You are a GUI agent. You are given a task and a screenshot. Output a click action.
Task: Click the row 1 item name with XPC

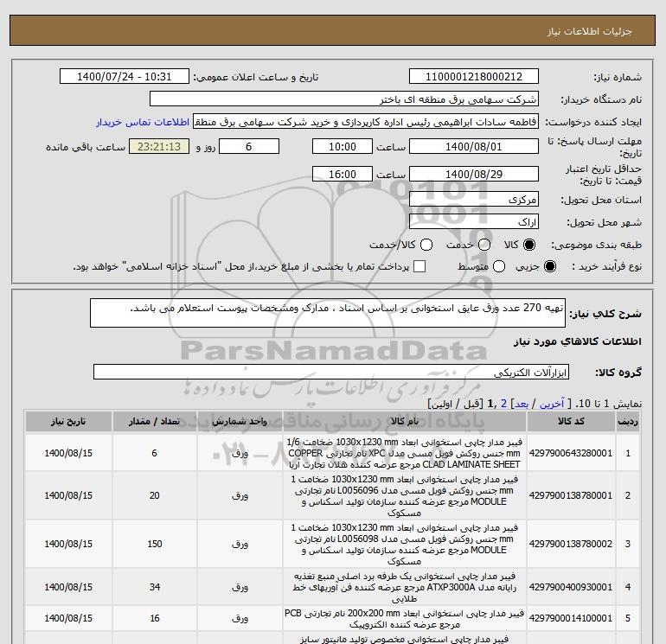coord(405,453)
